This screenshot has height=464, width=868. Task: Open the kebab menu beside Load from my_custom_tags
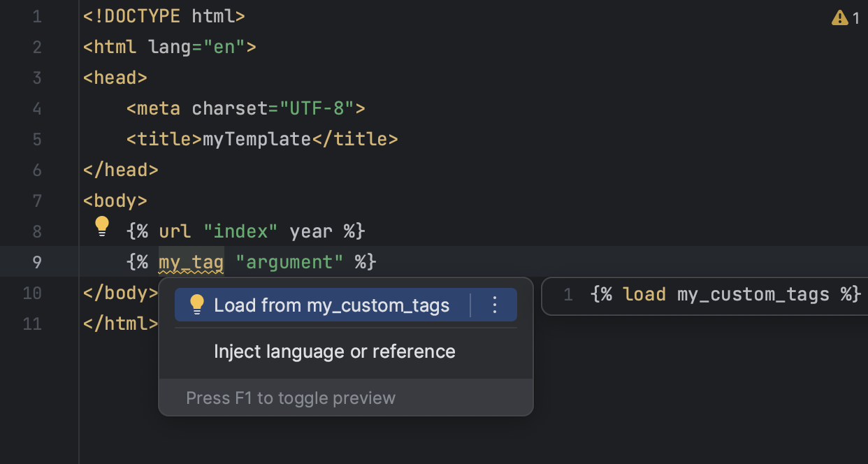click(495, 305)
